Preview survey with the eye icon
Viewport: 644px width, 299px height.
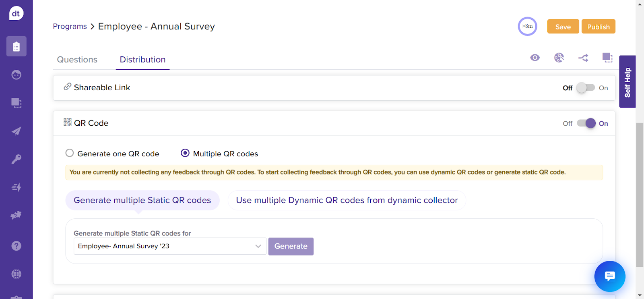pos(535,58)
